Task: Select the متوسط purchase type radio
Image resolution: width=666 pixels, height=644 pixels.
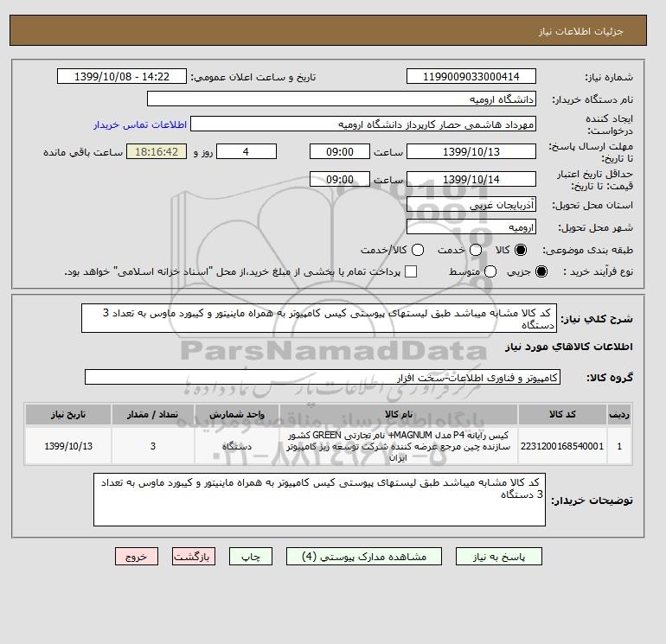Action: coord(490,271)
